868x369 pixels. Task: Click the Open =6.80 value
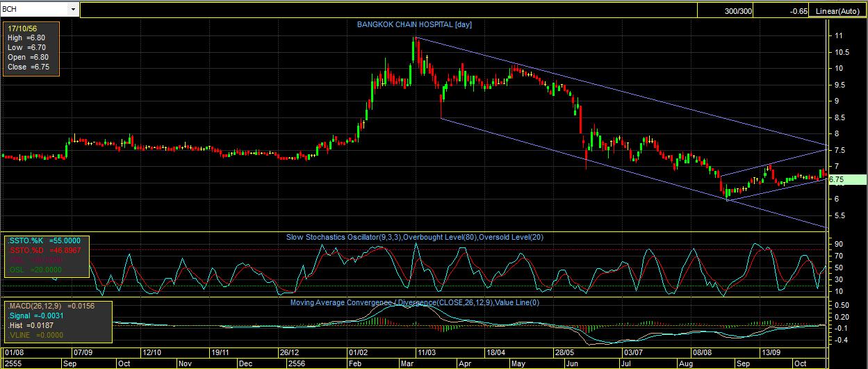(27, 57)
